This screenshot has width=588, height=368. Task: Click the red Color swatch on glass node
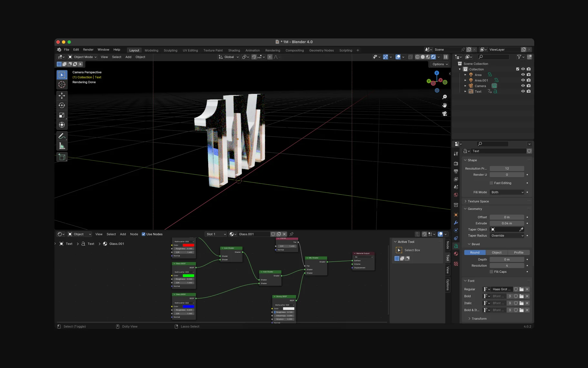pos(188,245)
